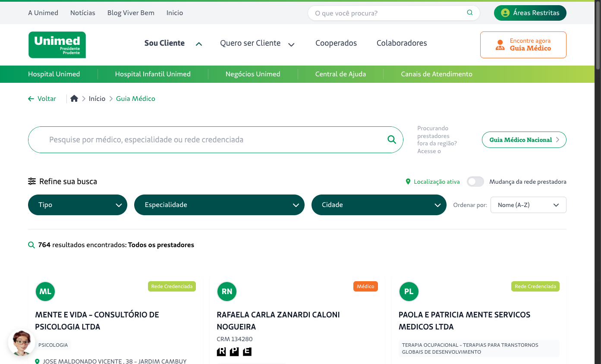Open Notícias from the top menu
Viewport: 601px width, 364px height.
point(82,13)
